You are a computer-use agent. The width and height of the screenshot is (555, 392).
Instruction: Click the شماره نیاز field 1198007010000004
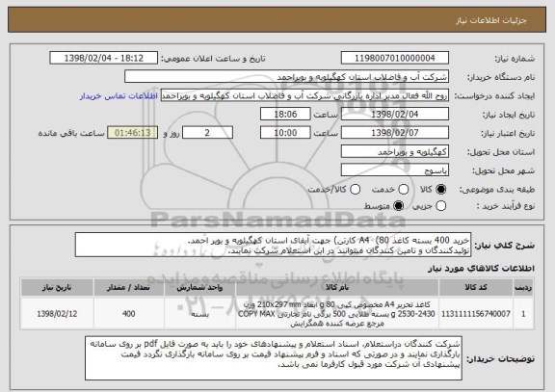coord(395,58)
